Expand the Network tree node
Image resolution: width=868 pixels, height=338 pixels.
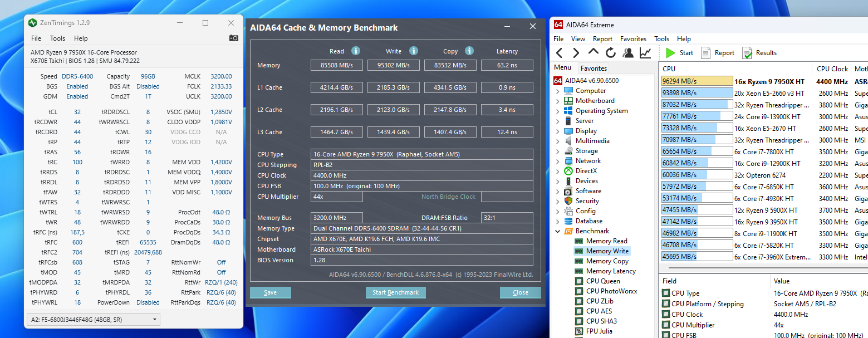pyautogui.click(x=558, y=161)
